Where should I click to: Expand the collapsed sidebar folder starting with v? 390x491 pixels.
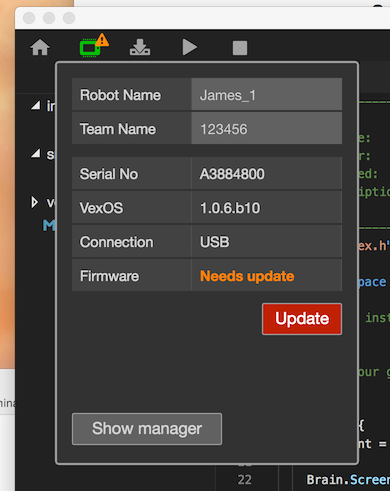[x=34, y=202]
